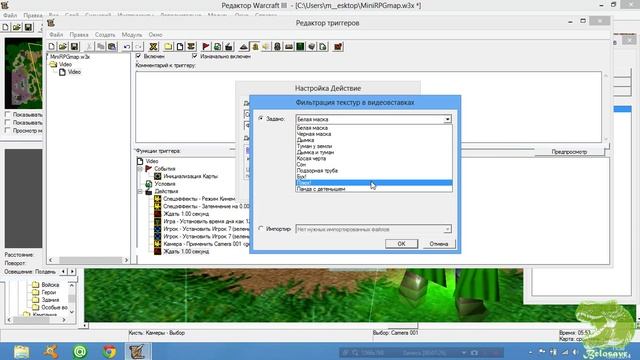Click Open map icon in trigger editor toolbar
This screenshot has width=640, height=360.
pyautogui.click(x=63, y=47)
